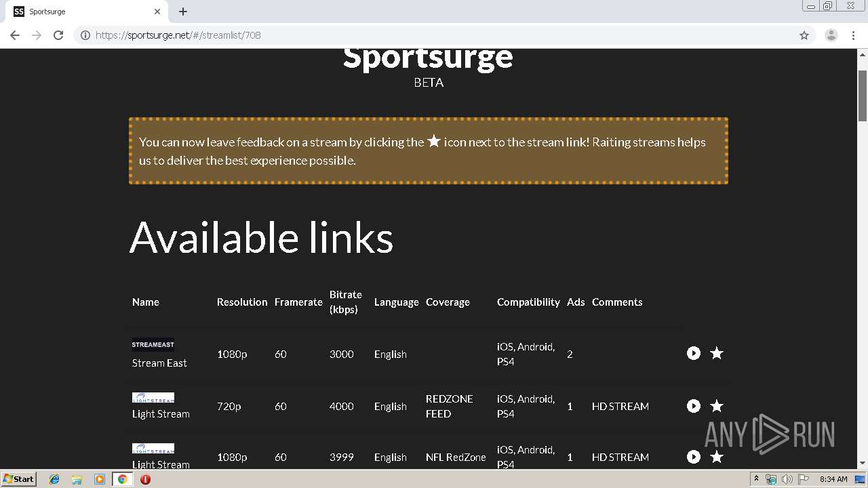Click the scroll down arrow
868x488 pixels.
(863, 463)
